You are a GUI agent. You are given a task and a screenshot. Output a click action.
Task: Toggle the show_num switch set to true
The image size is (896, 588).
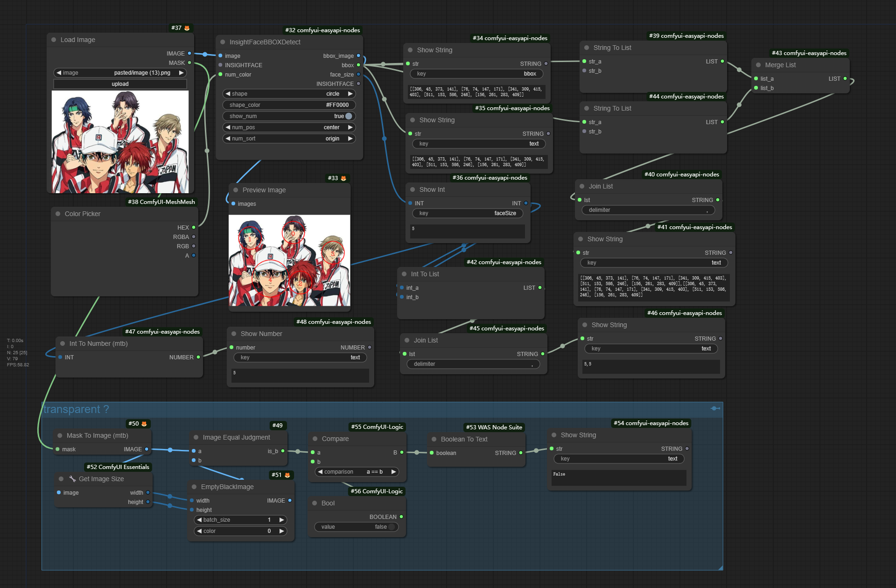click(348, 116)
